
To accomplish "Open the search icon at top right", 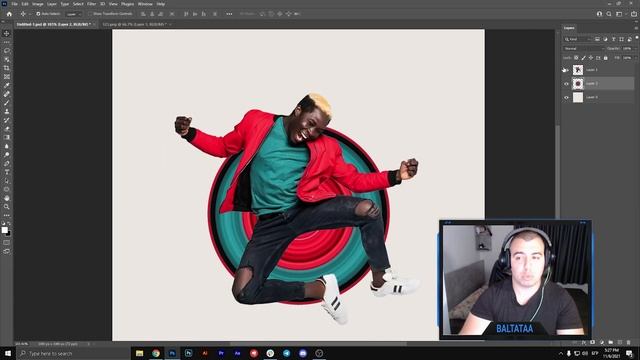I will click(609, 14).
